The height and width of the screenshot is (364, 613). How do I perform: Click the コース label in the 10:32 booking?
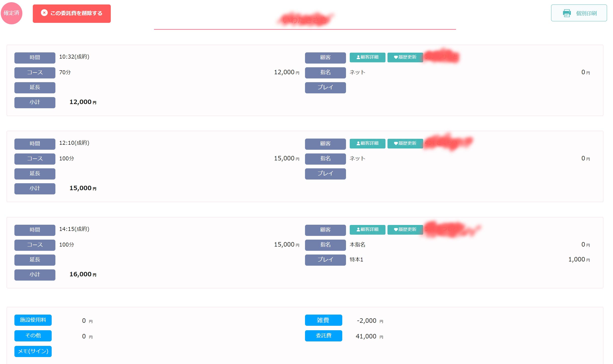[35, 73]
